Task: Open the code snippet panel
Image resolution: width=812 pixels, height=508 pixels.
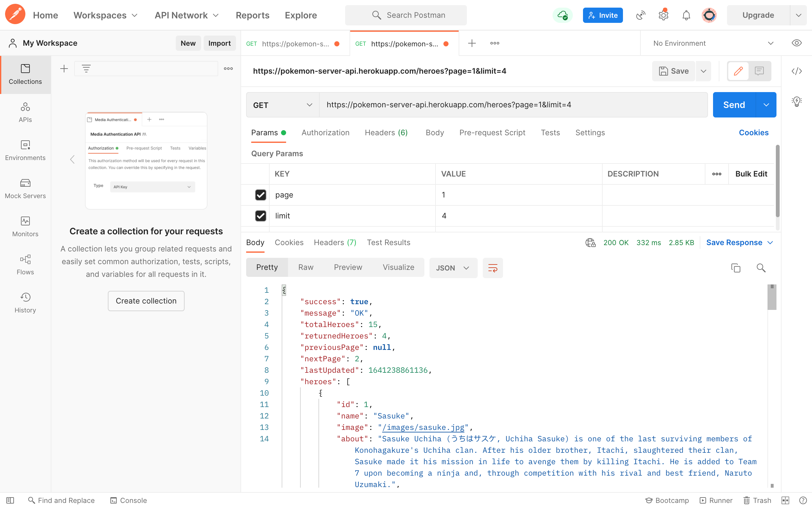Action: point(796,71)
